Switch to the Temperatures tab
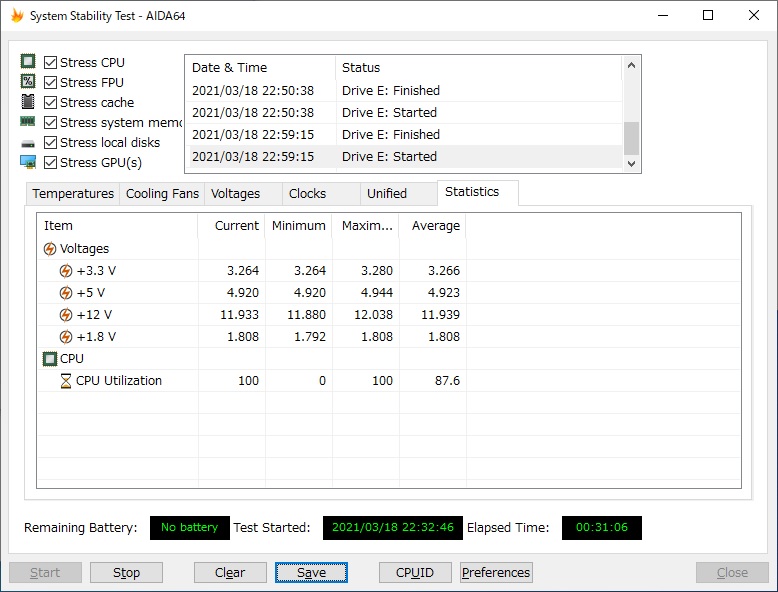The image size is (778, 592). coord(73,194)
